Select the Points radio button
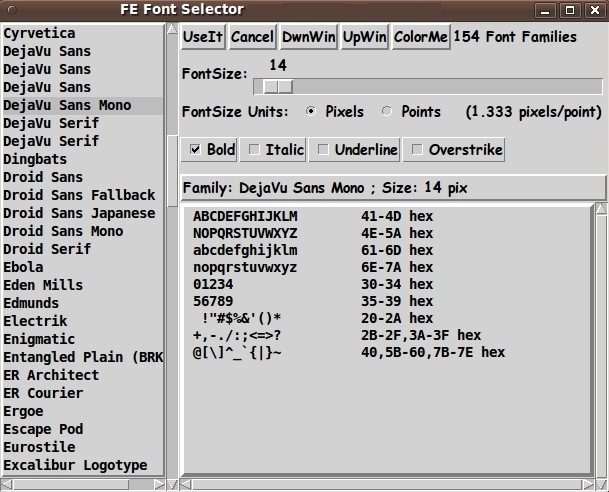609x492 pixels. 387,112
